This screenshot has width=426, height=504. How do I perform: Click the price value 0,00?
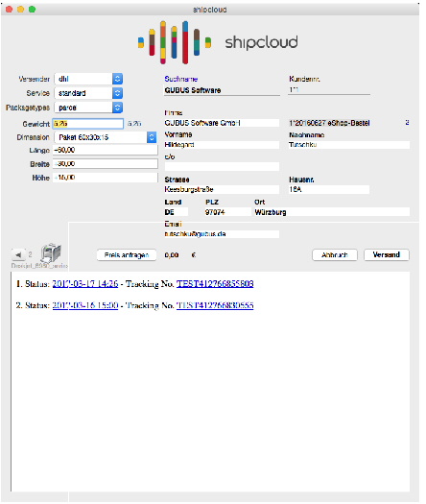click(x=172, y=255)
